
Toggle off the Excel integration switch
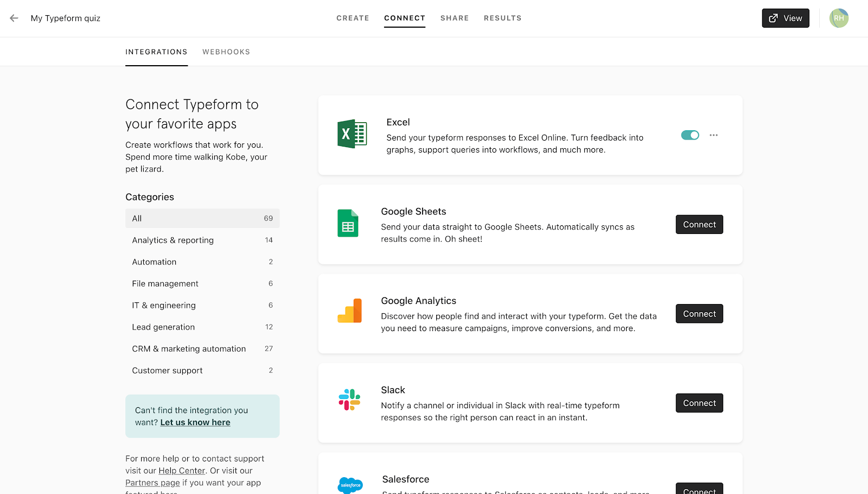690,135
